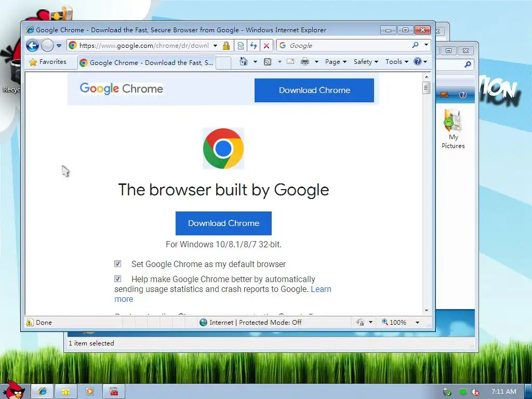Stop loading with the red X icon
Screen dimensions: 532x399
267,46
